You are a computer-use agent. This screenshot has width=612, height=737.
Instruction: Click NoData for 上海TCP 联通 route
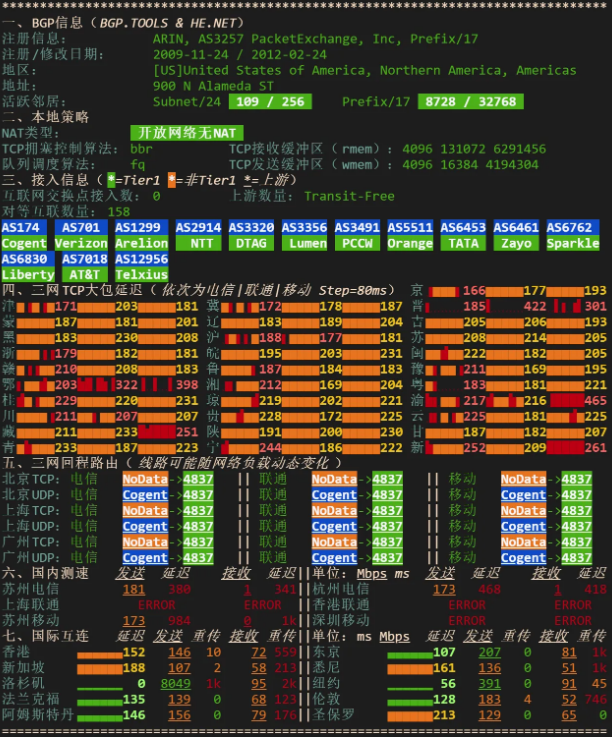pos(334,510)
